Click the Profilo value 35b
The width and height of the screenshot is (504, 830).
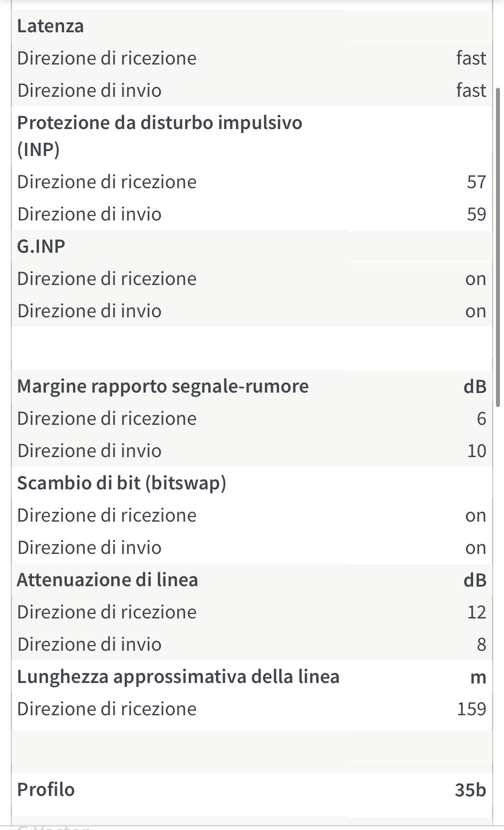pos(470,790)
